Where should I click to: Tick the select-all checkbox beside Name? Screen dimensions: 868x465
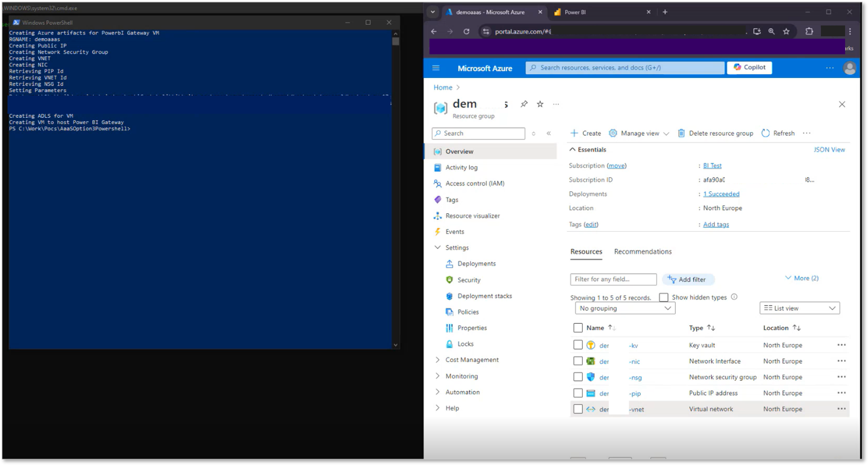[578, 328]
